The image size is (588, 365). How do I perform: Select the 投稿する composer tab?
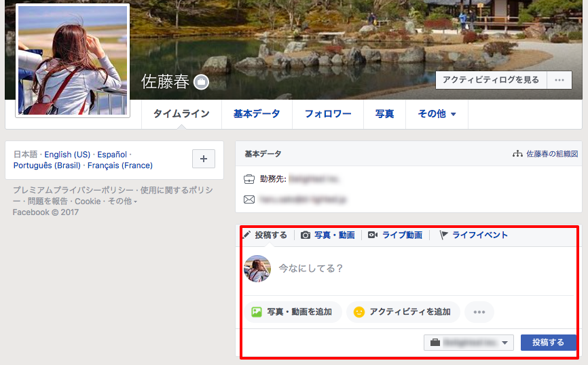click(x=265, y=235)
